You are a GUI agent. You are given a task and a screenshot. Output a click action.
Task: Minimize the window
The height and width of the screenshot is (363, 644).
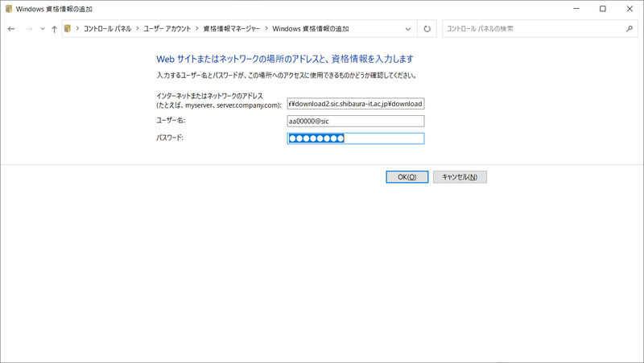pos(576,9)
